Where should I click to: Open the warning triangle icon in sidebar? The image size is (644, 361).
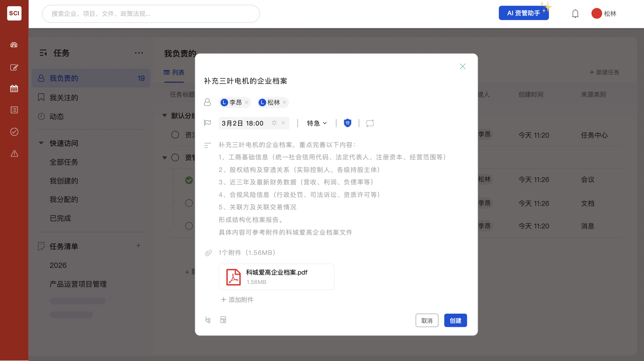pos(14,153)
